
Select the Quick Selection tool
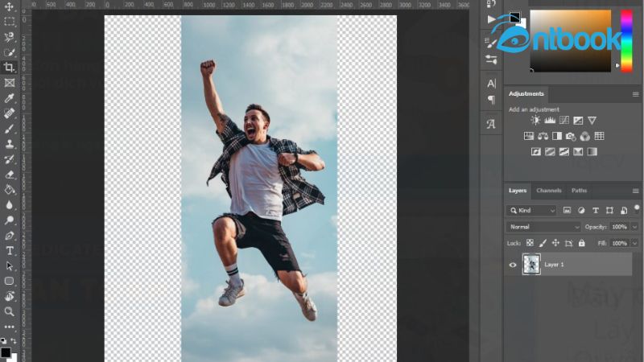(x=9, y=52)
